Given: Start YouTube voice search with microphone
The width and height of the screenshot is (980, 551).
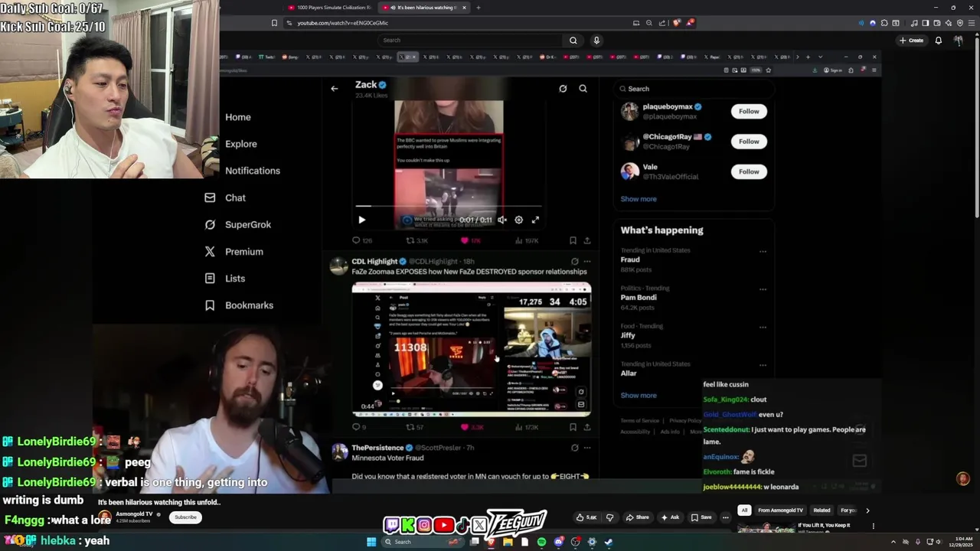Looking at the screenshot, I should pyautogui.click(x=596, y=40).
